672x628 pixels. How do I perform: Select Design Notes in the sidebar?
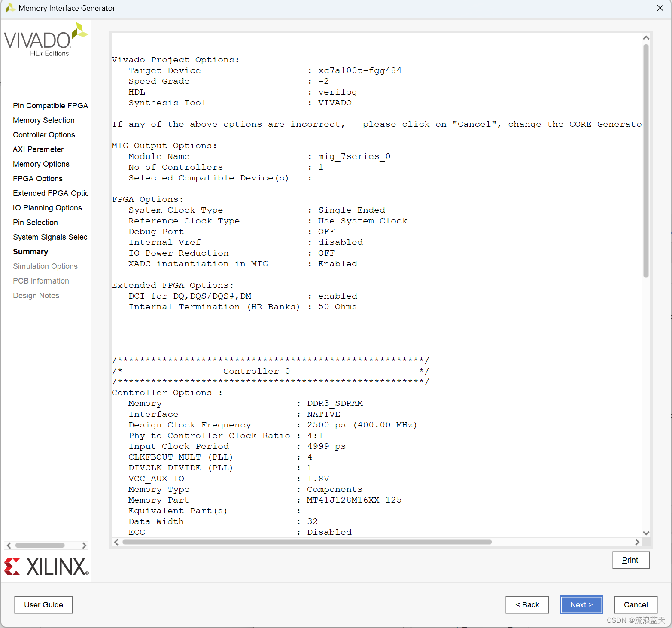pos(36,295)
